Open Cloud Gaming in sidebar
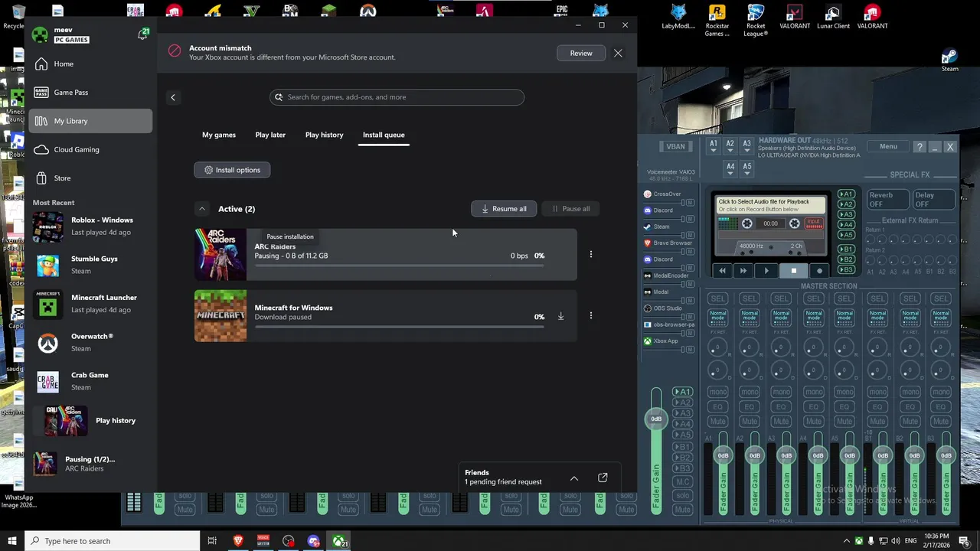 (90, 149)
